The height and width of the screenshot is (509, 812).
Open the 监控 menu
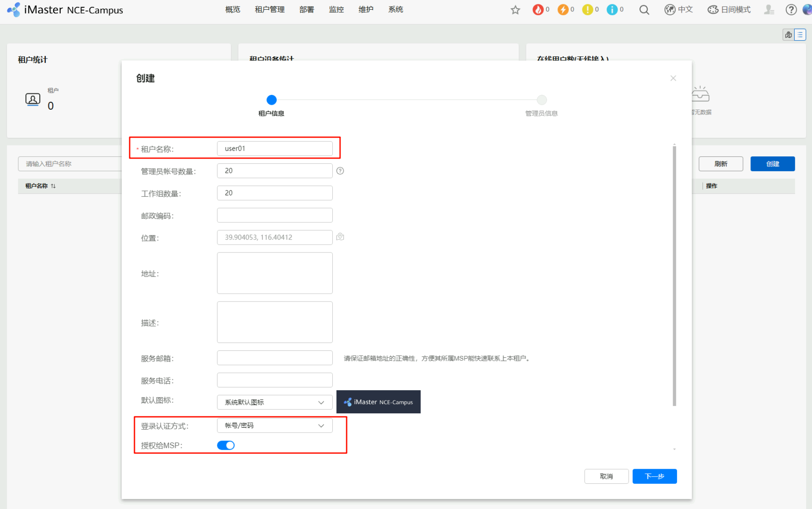pyautogui.click(x=336, y=10)
